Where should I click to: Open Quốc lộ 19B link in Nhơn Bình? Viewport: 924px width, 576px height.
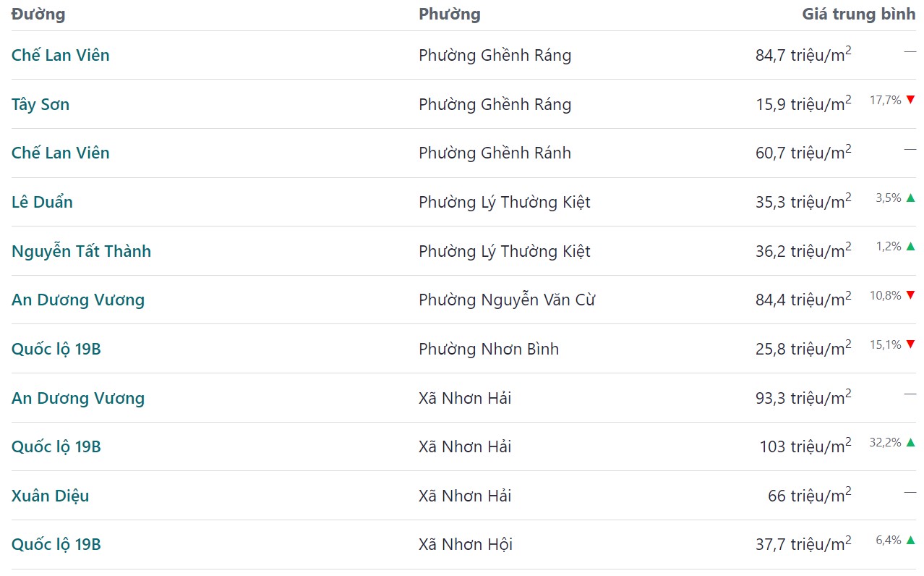[x=56, y=349]
